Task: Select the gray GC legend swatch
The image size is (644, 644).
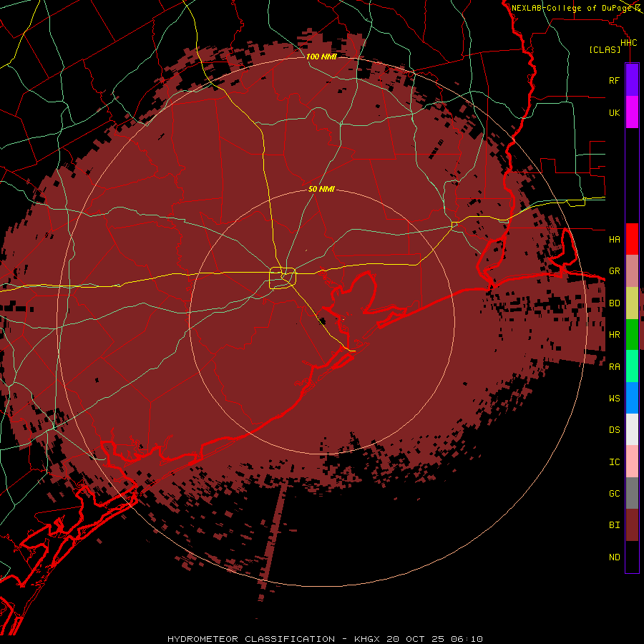Action: coord(632,493)
